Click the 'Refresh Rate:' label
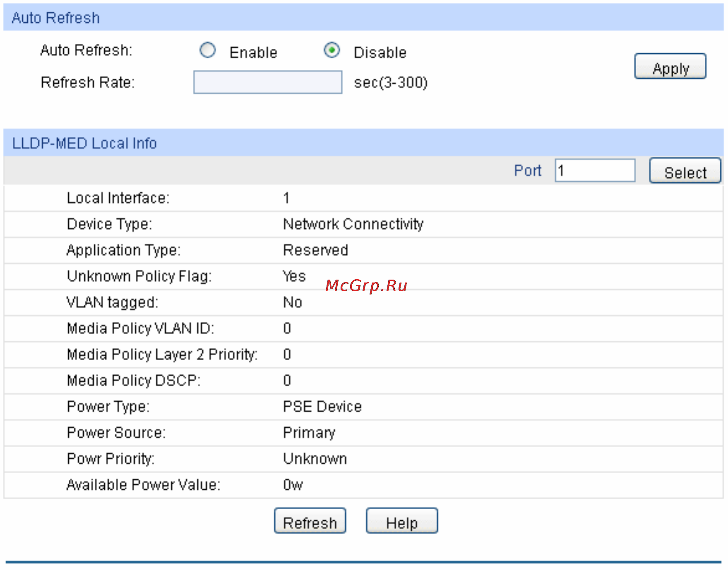This screenshot has width=728, height=570. coord(88,82)
